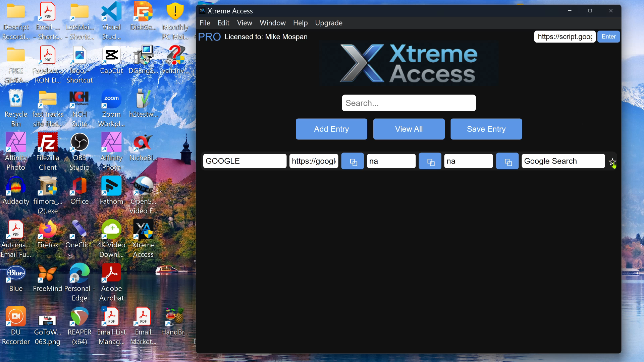Select the NicheBl... desktop icon
This screenshot has width=644, height=362.
click(143, 147)
